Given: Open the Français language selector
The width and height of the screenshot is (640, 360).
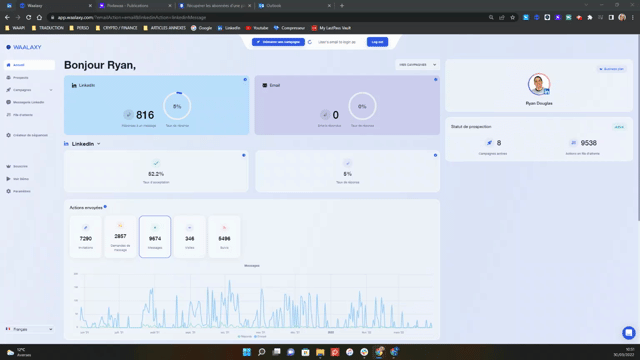Looking at the screenshot, I should click(x=29, y=329).
